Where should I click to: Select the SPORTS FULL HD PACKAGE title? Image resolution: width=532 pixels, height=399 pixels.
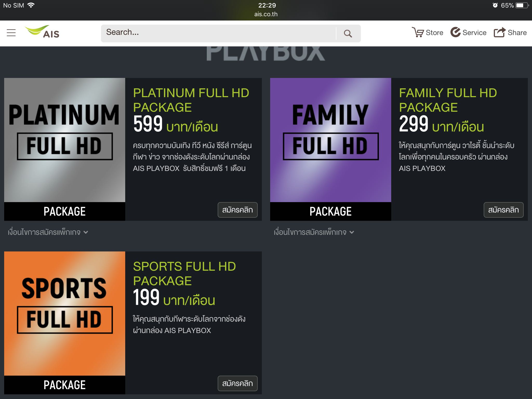[x=184, y=274]
